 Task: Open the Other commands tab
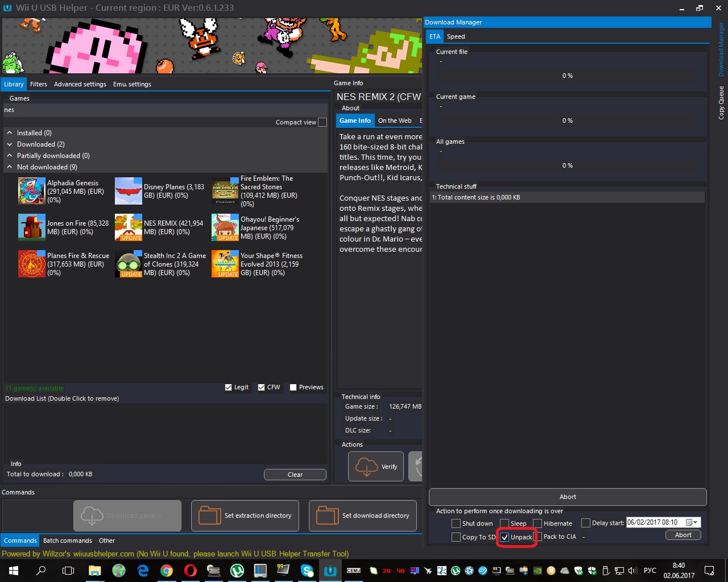coord(107,541)
